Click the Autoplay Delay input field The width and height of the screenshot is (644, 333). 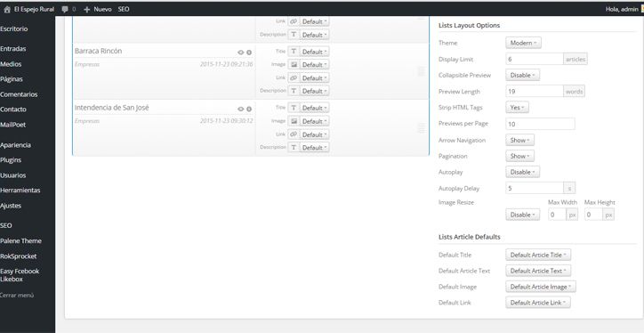pos(535,188)
